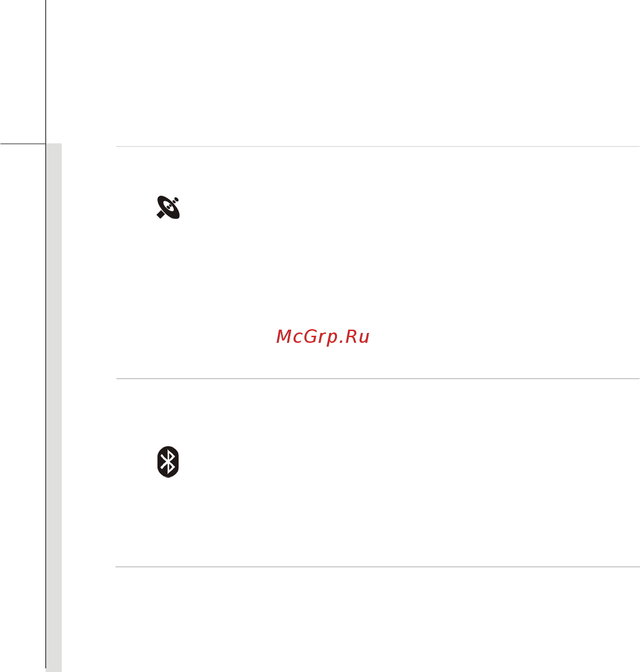Click empty space right of the Bluetooth icon
640x672 pixels.
tap(377, 462)
